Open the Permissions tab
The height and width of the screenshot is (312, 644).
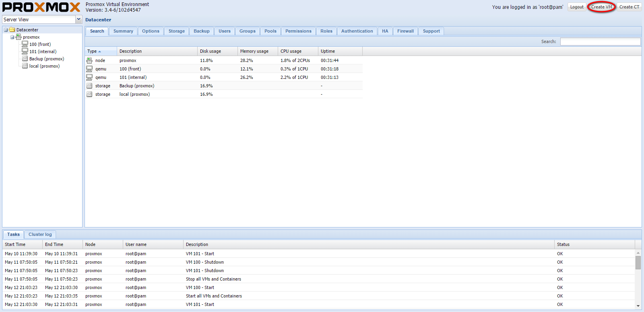point(298,31)
